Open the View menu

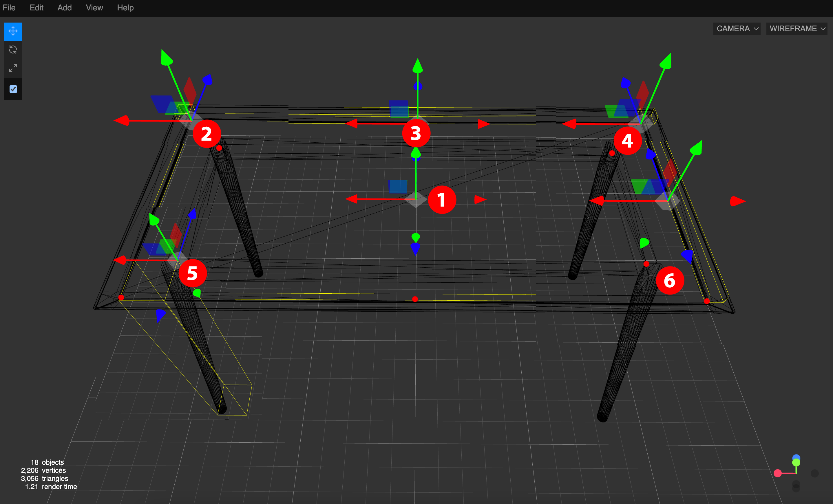click(94, 8)
